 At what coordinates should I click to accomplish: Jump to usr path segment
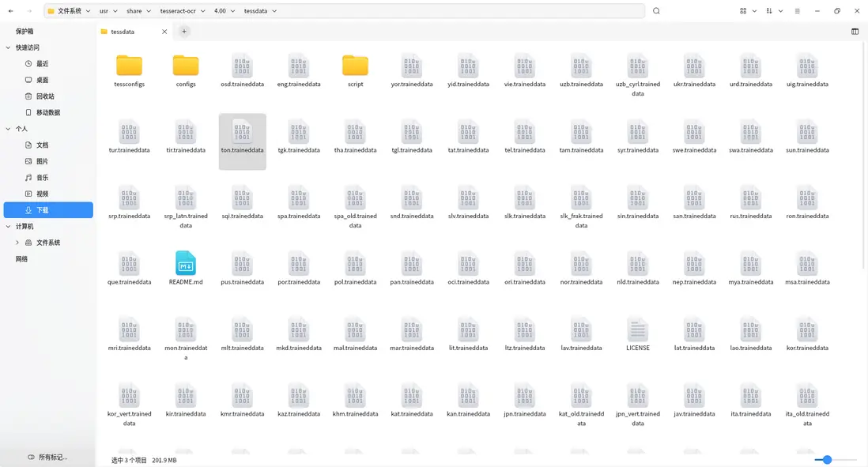click(x=104, y=10)
